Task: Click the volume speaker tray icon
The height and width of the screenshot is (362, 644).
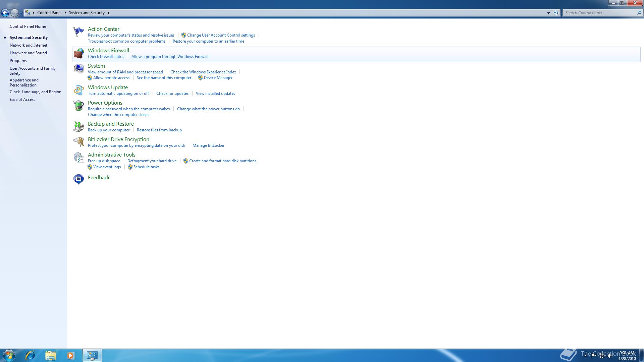Action: 610,356
